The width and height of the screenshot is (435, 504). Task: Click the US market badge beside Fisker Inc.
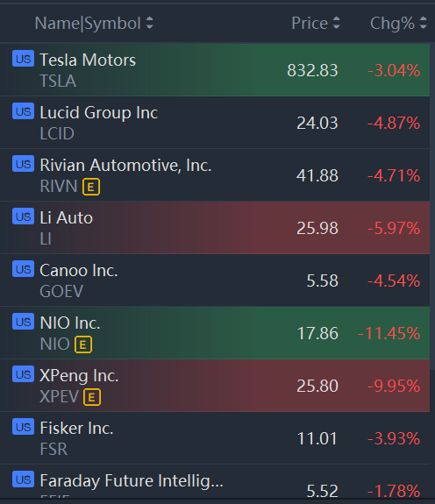click(23, 427)
